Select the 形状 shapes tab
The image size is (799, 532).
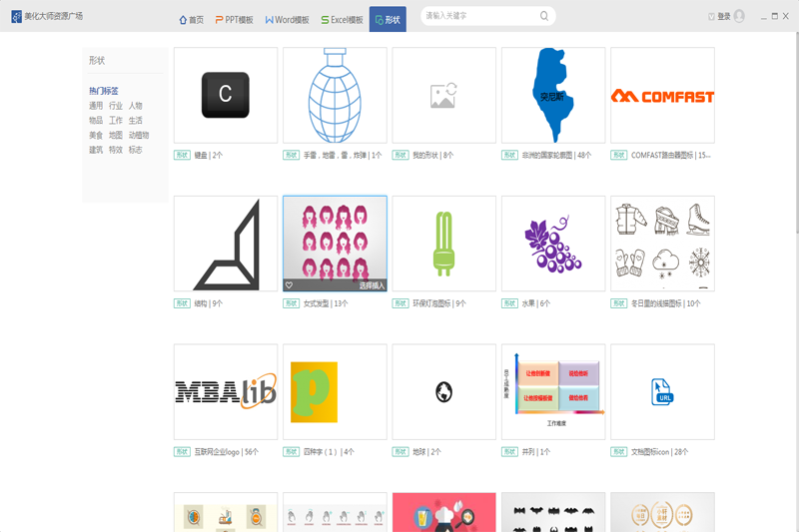coord(388,19)
